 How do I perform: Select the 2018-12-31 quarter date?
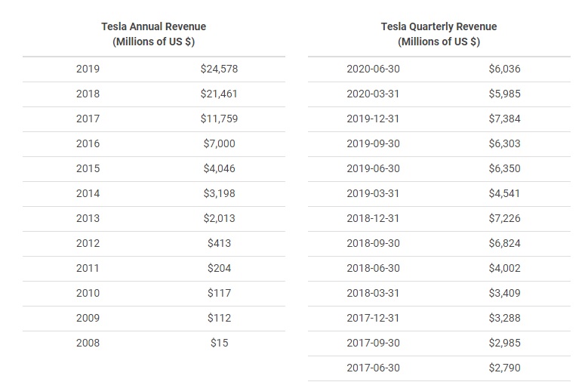[373, 218]
